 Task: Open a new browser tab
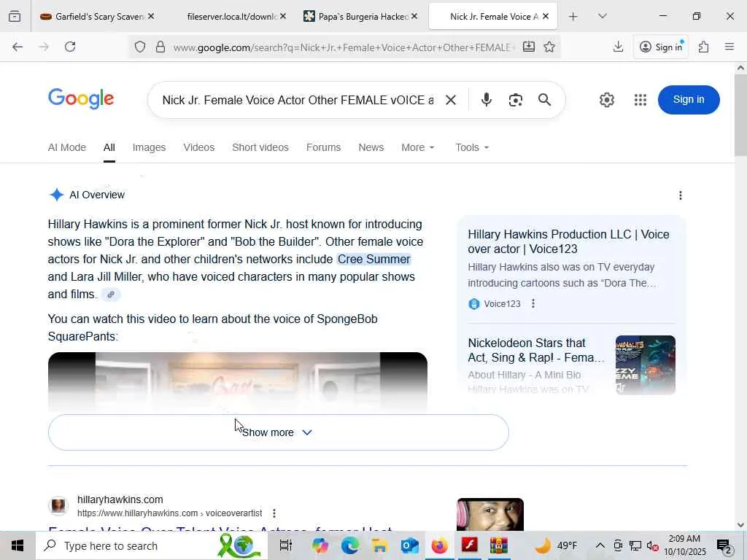tap(573, 16)
